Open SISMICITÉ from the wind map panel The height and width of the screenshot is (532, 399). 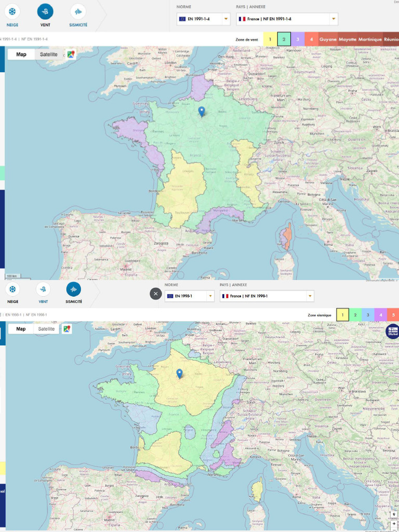[x=78, y=11]
